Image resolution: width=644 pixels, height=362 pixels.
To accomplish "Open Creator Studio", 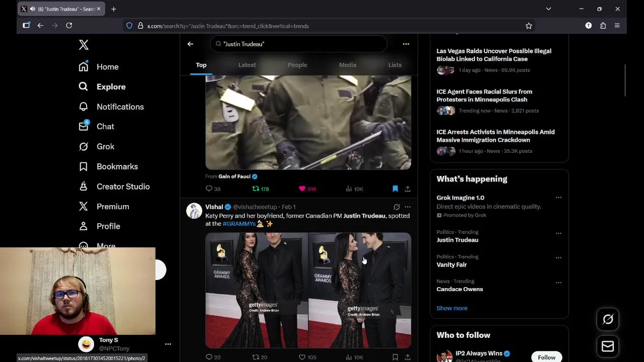I will click(x=114, y=187).
